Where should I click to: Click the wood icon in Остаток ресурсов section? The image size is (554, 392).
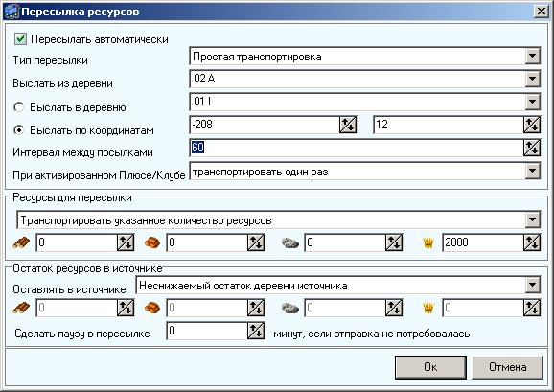pyautogui.click(x=21, y=308)
